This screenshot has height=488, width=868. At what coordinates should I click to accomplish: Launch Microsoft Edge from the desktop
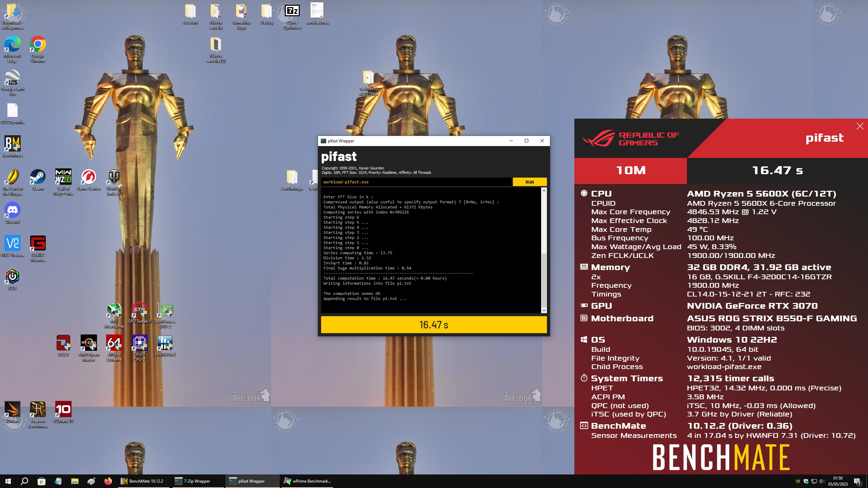pos(13,49)
